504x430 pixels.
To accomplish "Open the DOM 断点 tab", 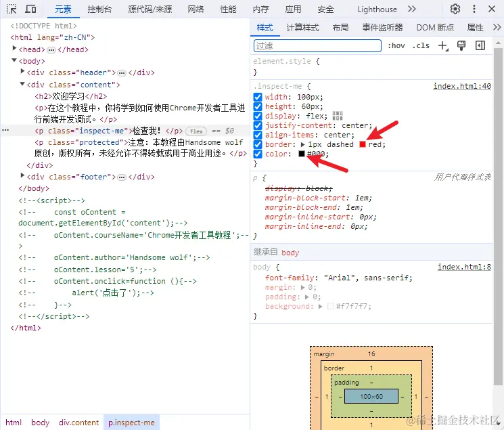I will (x=435, y=28).
